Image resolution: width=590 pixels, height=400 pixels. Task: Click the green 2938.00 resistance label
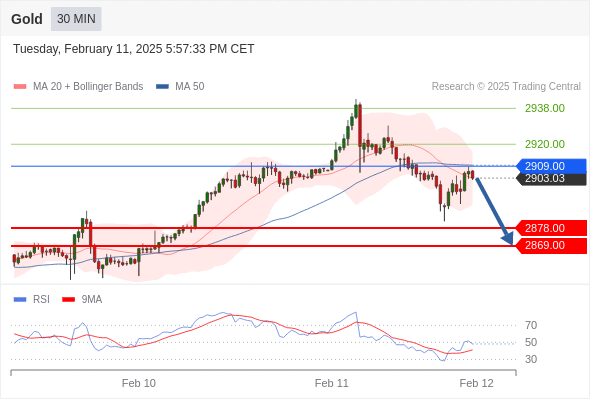pos(544,108)
